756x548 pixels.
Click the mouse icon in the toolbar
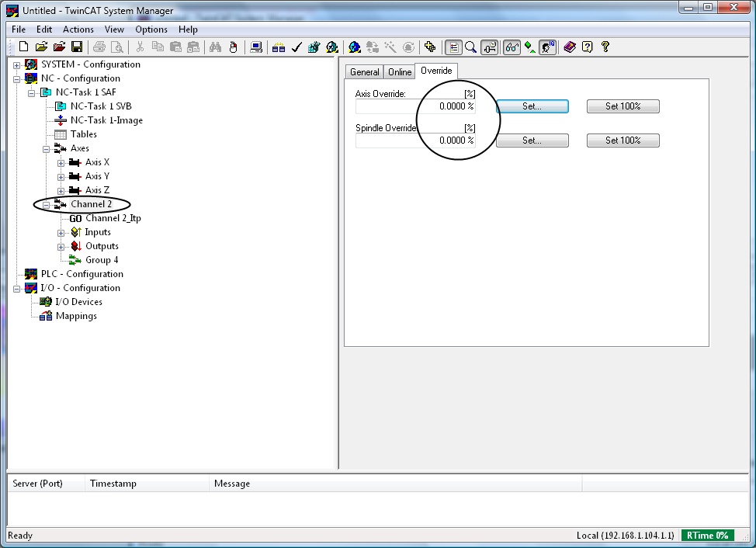point(234,47)
